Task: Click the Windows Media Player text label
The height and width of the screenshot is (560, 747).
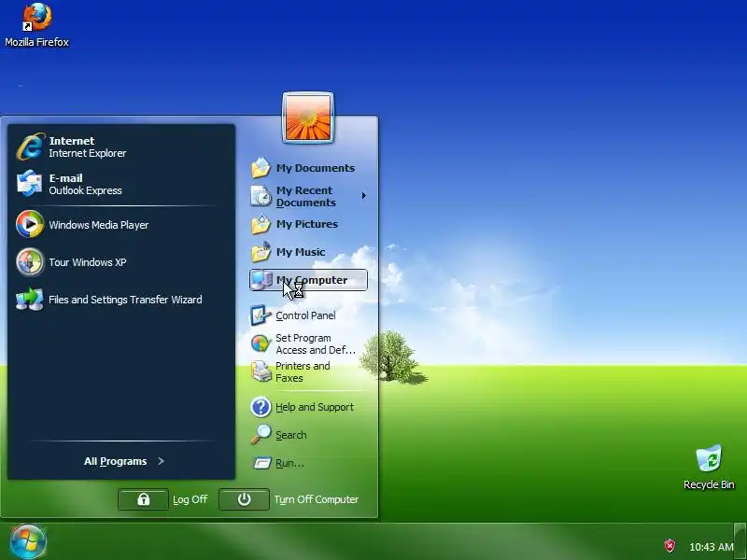Action: pyautogui.click(x=99, y=225)
